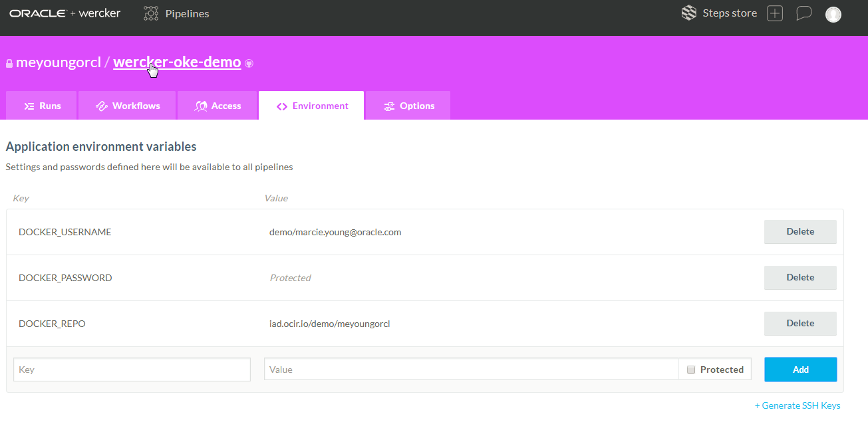Select the DOCKER_PASSWORD key text
The image size is (868, 424).
[x=65, y=278]
